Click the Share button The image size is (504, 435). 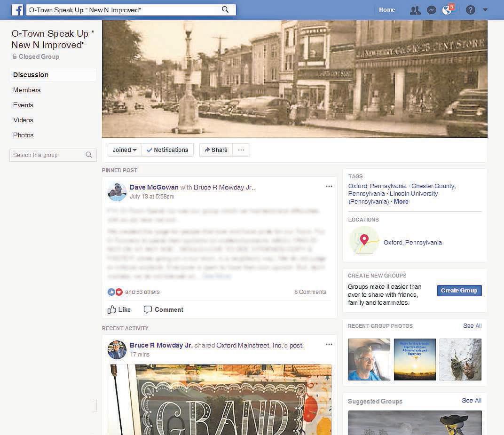216,150
